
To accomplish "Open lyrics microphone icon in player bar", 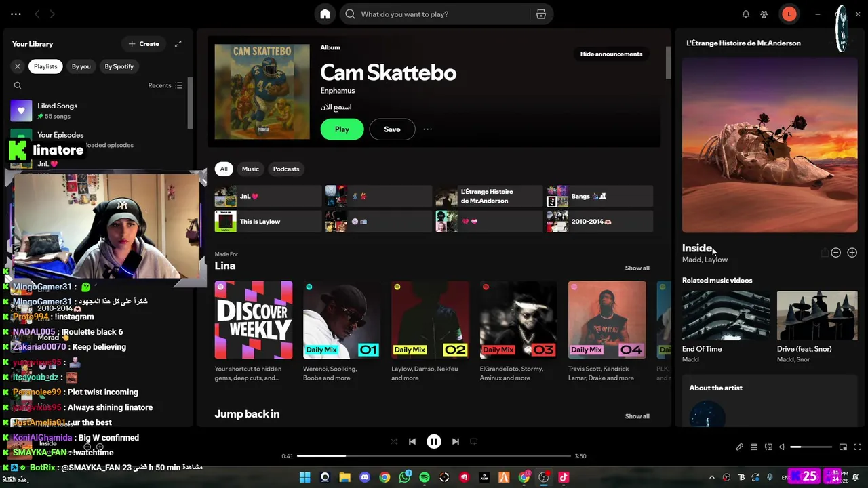I will 739,447.
